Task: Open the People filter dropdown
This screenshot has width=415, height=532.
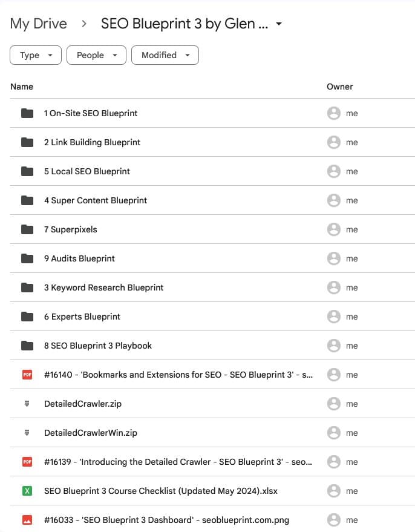Action: pos(96,55)
